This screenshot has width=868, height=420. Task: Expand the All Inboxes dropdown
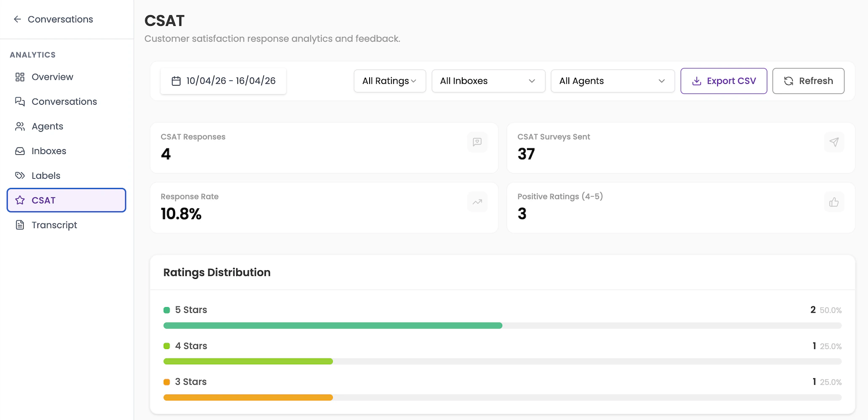point(488,81)
